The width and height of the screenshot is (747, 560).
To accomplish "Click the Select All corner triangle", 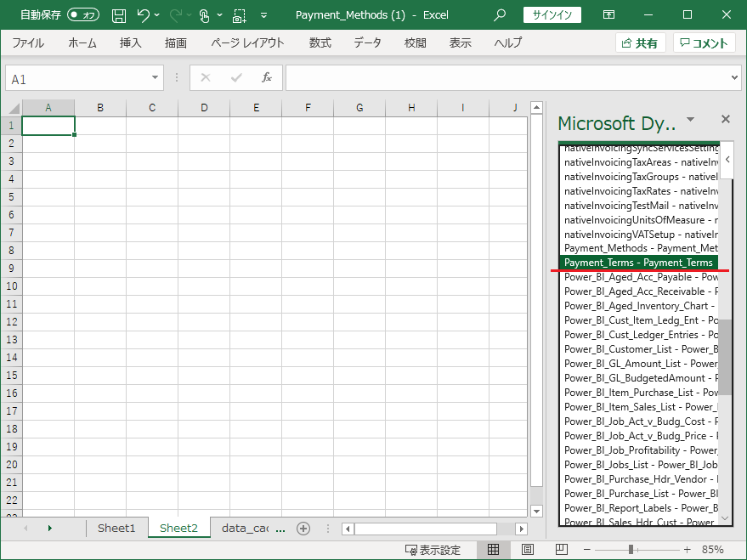I will click(x=13, y=108).
